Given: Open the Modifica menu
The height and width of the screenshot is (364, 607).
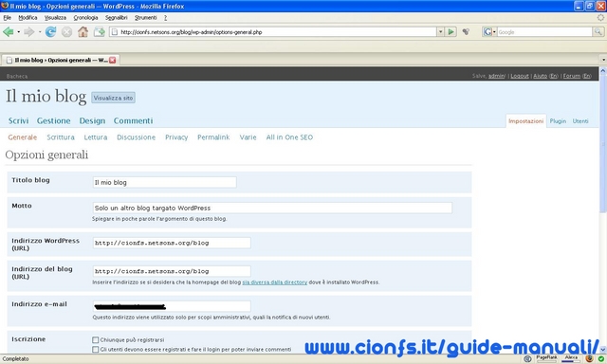Looking at the screenshot, I should click(28, 17).
